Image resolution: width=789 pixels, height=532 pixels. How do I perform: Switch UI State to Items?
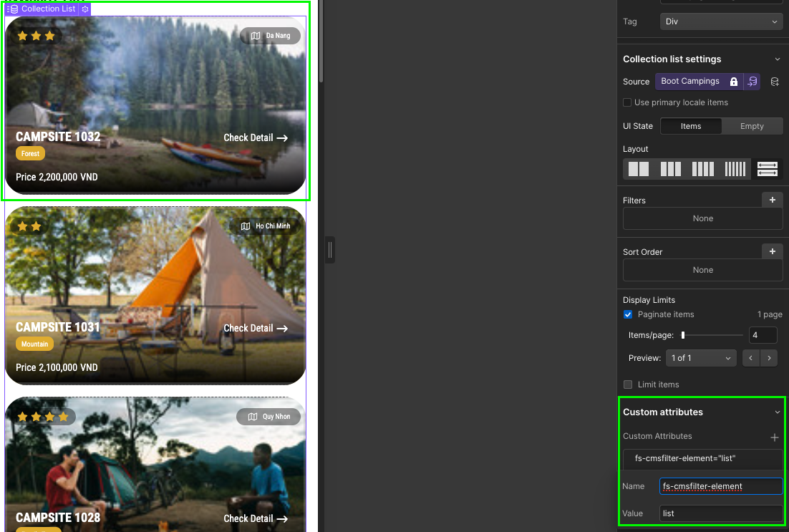pos(691,126)
